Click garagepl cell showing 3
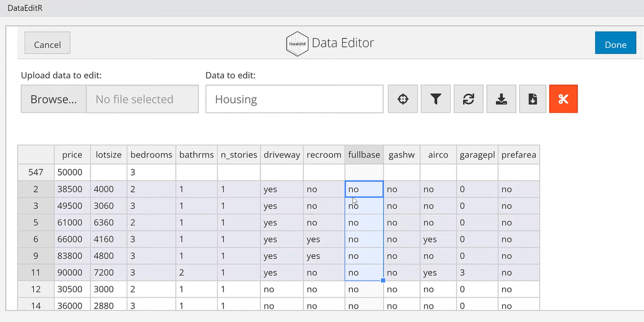644x322 pixels. coord(477,272)
